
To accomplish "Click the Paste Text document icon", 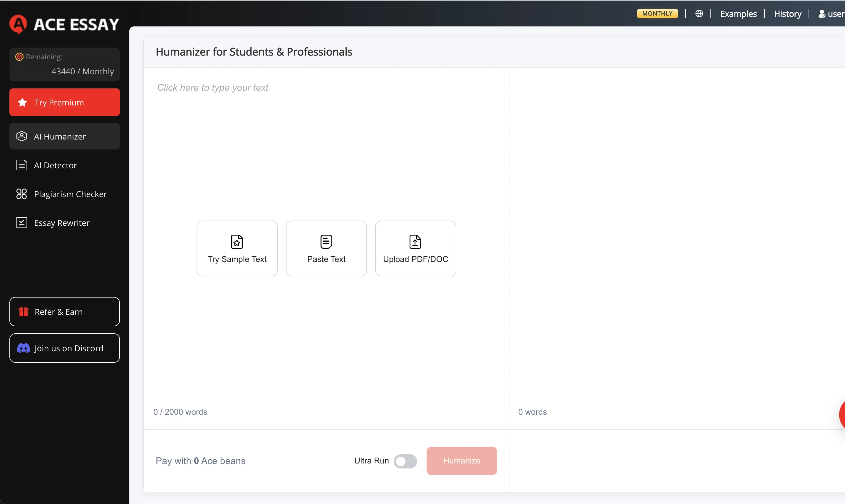I will click(x=326, y=241).
